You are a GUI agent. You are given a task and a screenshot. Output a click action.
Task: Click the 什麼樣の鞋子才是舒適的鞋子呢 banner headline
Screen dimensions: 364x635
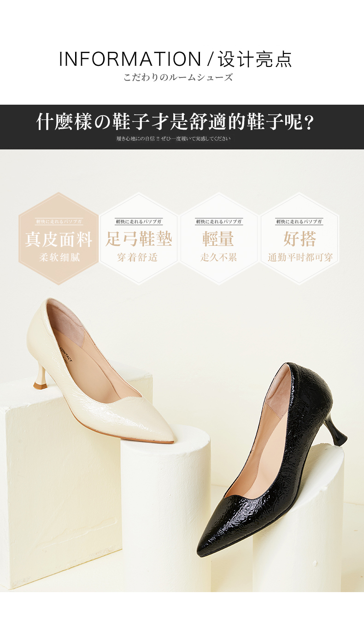click(x=175, y=122)
